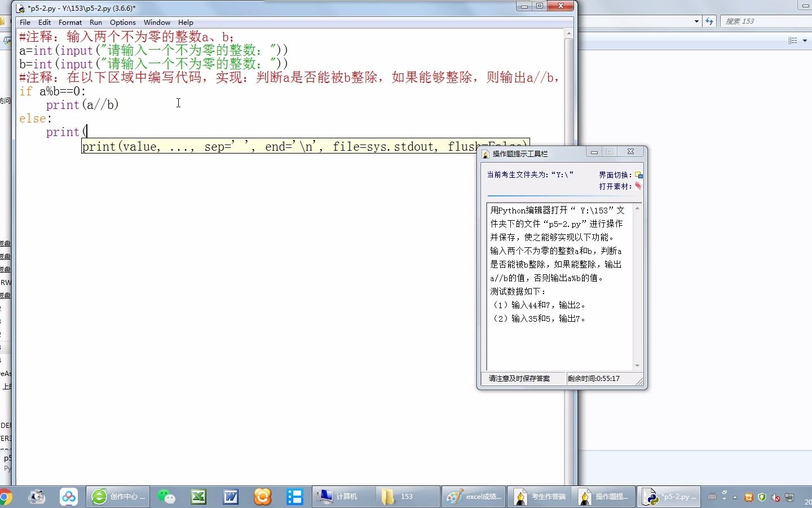Screen dimensions: 812x508
Task: Click IDLE editor scrollbar up arrow
Action: click(x=569, y=34)
